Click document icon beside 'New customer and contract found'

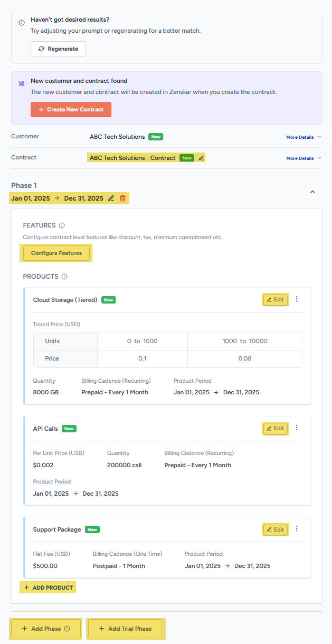[x=22, y=83]
